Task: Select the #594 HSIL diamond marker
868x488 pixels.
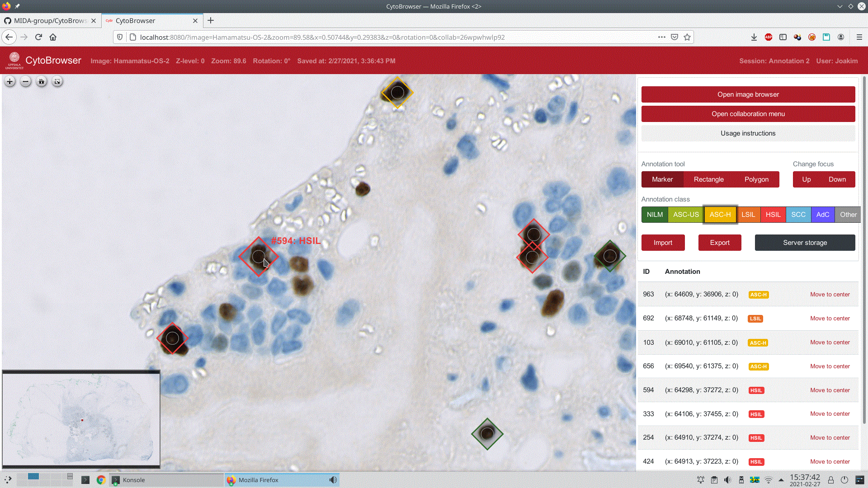Action: point(259,257)
